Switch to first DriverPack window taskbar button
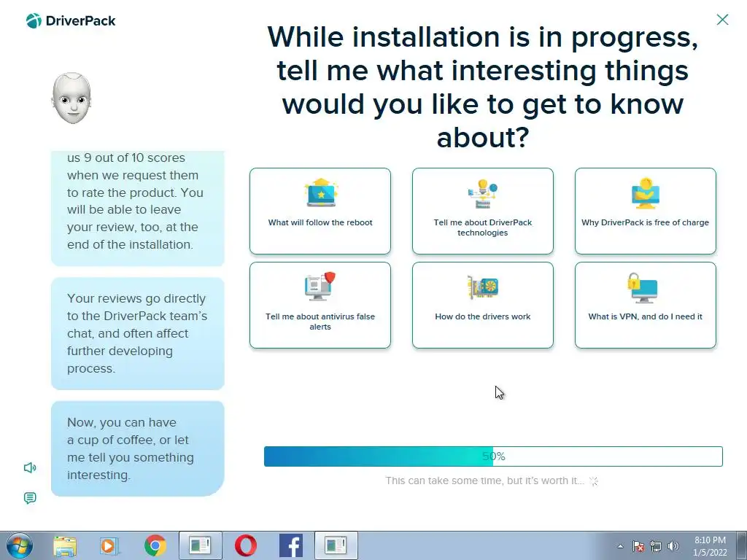Viewport: 747px width, 560px height. pos(200,545)
